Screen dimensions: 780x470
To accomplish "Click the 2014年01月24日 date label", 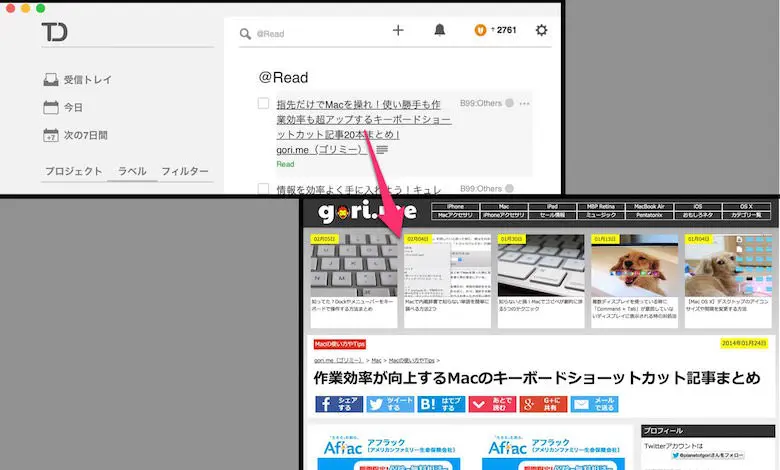I will (744, 343).
